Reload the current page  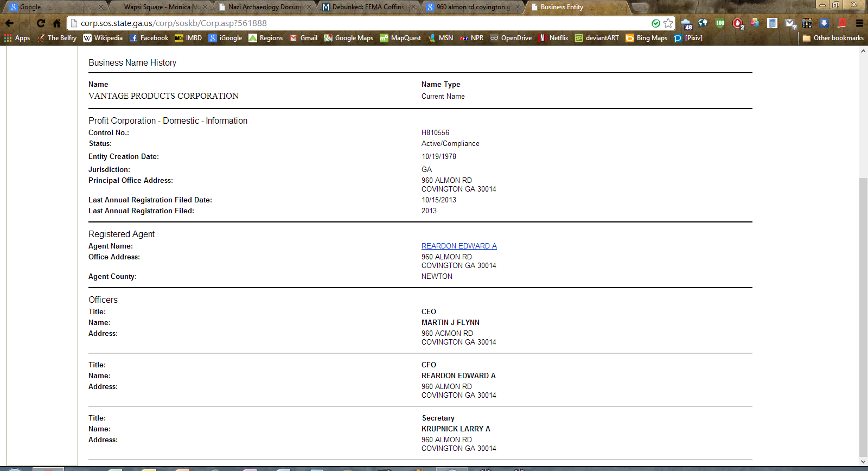pos(41,23)
